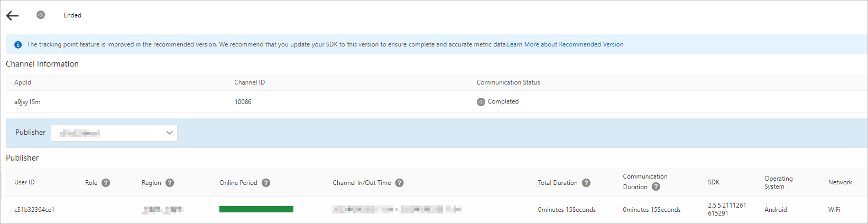This screenshot has height=224, width=868.
Task: Click the Channel In/Out Time help icon
Action: 400,183
